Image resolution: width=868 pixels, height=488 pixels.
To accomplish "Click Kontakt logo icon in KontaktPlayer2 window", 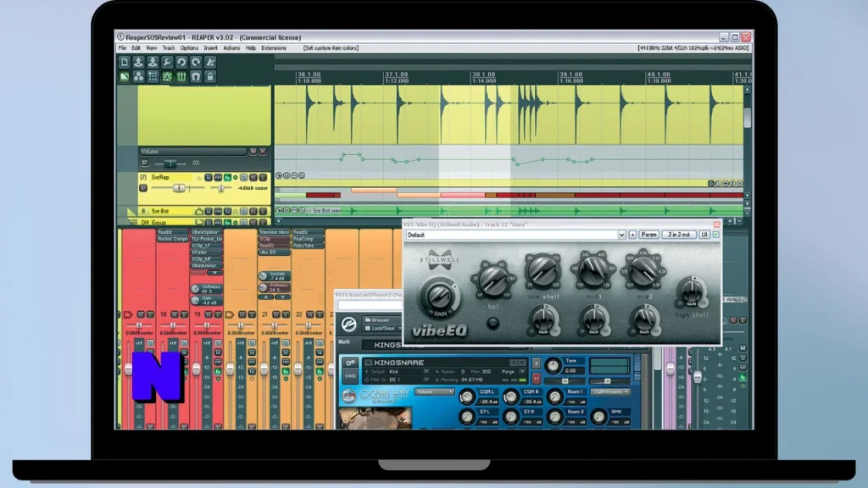I will [348, 324].
